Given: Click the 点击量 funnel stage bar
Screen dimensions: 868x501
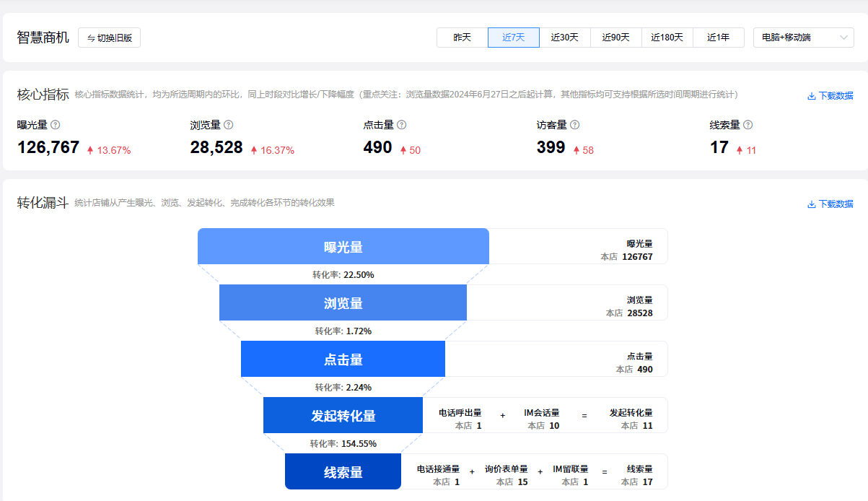Looking at the screenshot, I should coord(343,360).
